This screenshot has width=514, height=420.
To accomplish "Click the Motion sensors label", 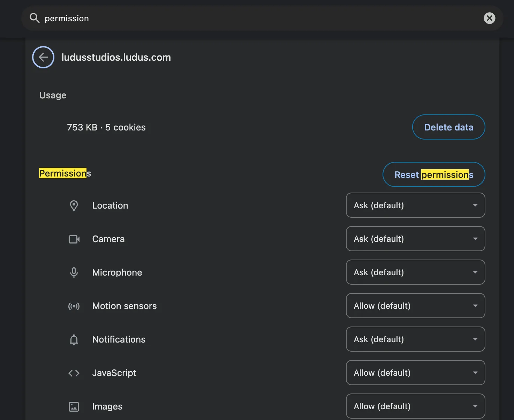I will [x=124, y=306].
